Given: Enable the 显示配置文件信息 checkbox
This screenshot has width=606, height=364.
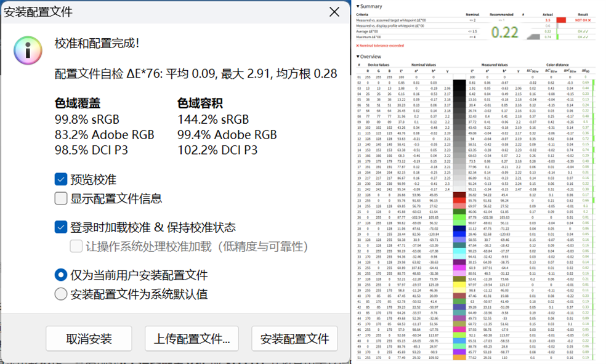Looking at the screenshot, I should click(61, 198).
